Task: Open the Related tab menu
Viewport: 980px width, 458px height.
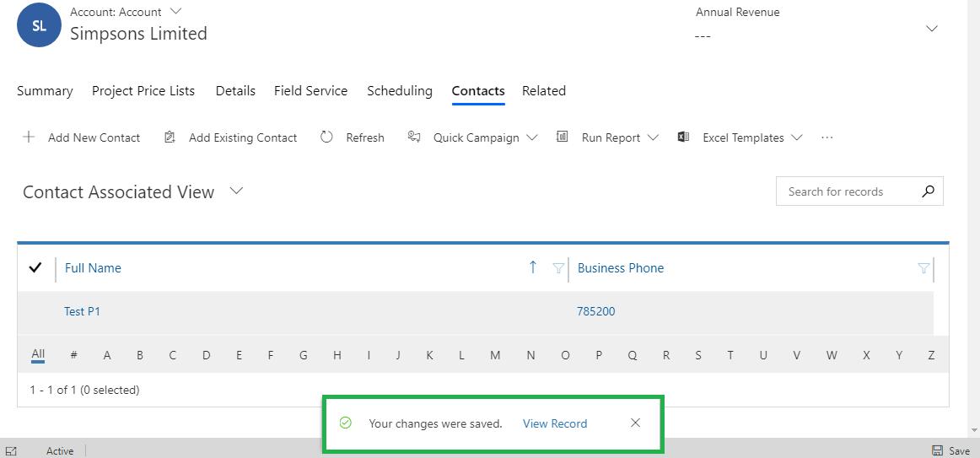Action: point(544,90)
